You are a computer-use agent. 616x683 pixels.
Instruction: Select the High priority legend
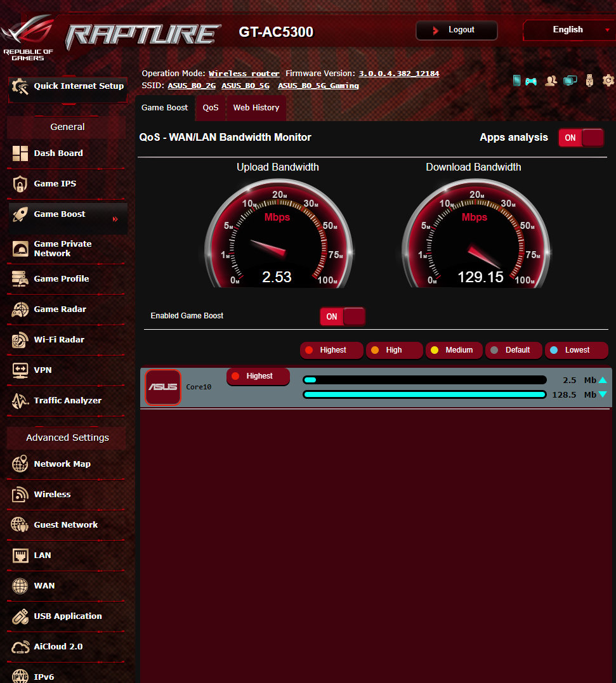pos(394,350)
